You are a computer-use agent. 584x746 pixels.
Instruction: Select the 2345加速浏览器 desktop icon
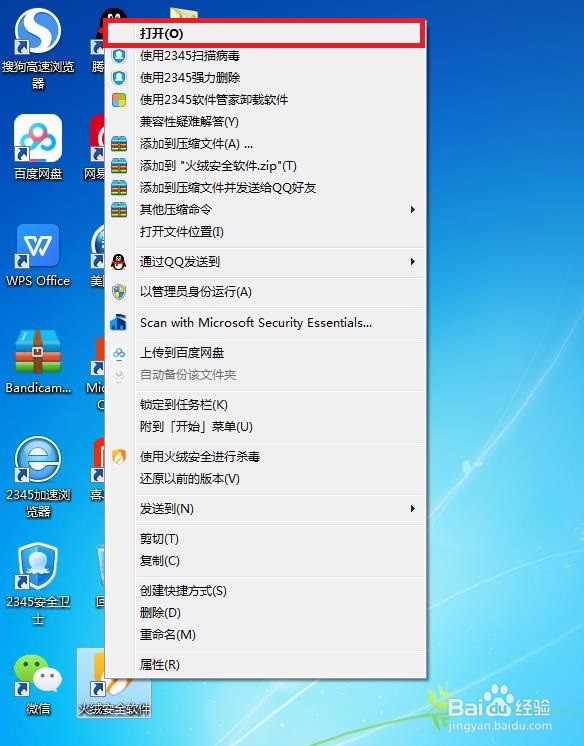[38, 477]
